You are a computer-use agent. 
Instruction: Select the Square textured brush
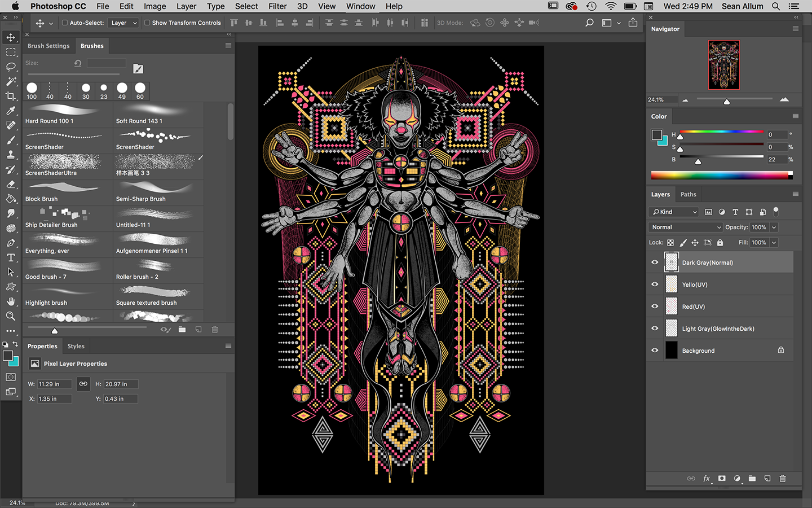158,296
